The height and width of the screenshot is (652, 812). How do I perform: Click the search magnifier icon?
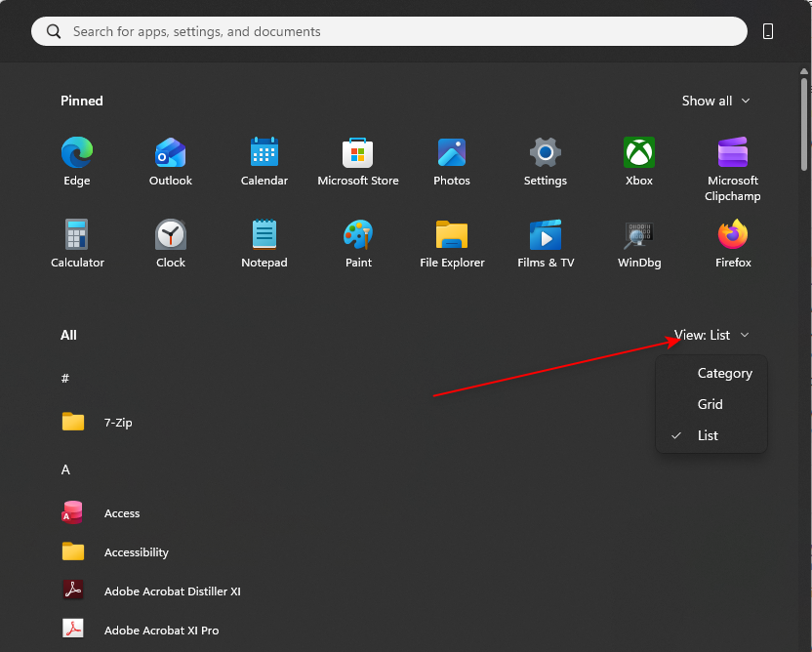tap(54, 31)
